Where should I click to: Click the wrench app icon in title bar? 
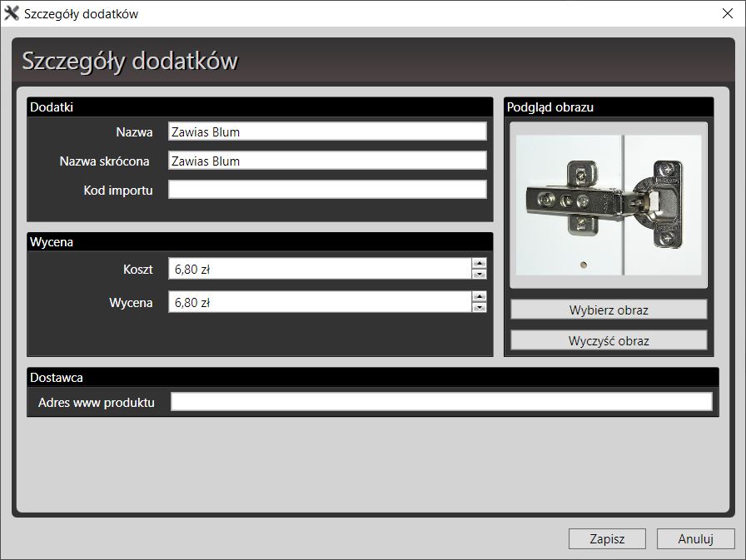(x=12, y=13)
